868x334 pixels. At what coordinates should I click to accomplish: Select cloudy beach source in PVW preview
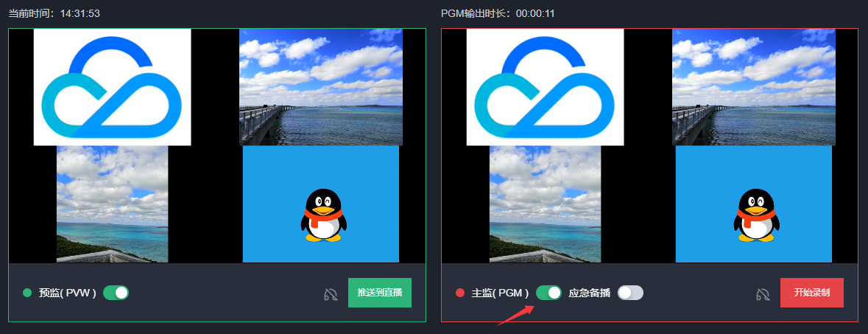coord(113,203)
